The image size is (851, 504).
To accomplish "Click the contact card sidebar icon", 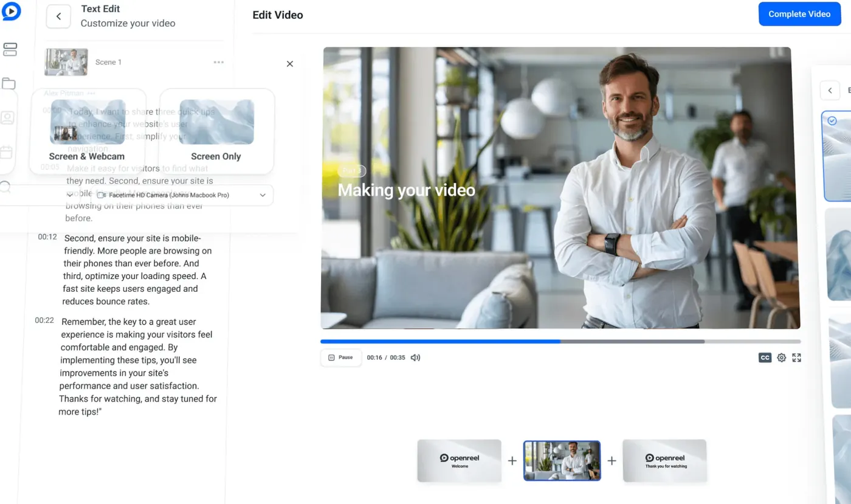I will (x=7, y=118).
